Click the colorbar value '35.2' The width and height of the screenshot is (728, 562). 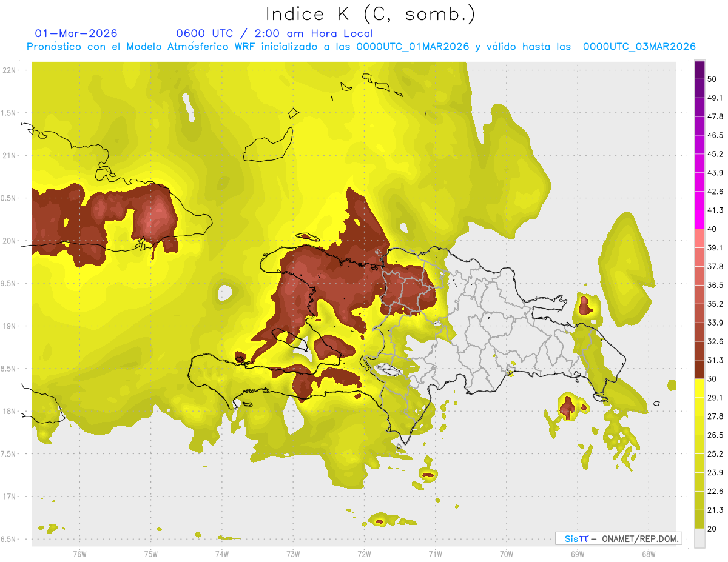pyautogui.click(x=716, y=304)
